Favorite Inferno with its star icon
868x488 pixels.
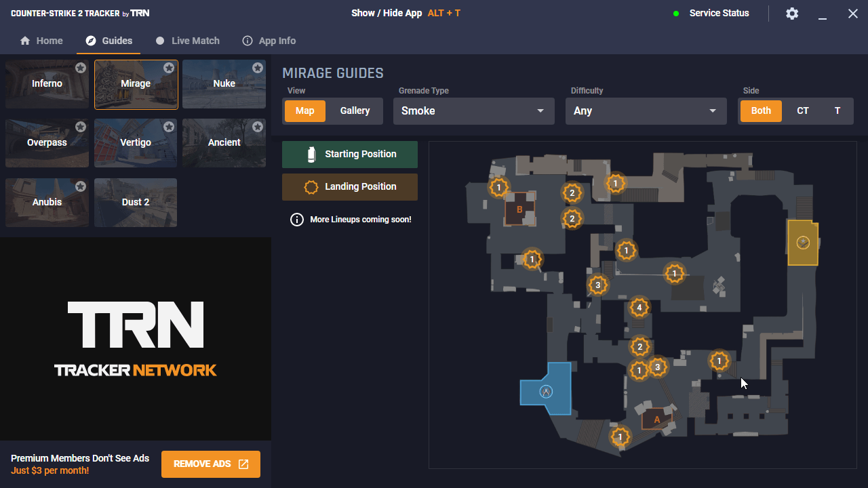[81, 68]
